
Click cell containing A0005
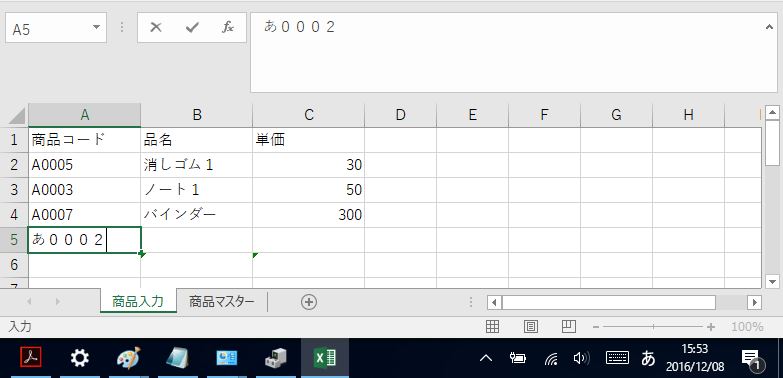84,165
